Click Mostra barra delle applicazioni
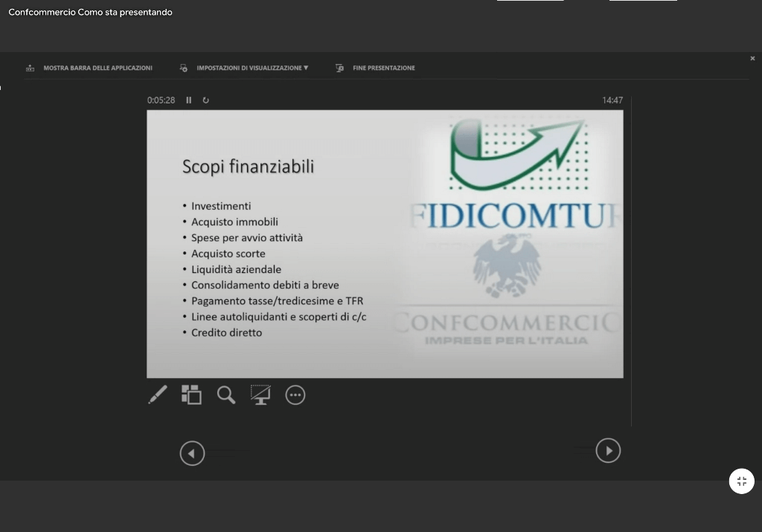 (97, 68)
